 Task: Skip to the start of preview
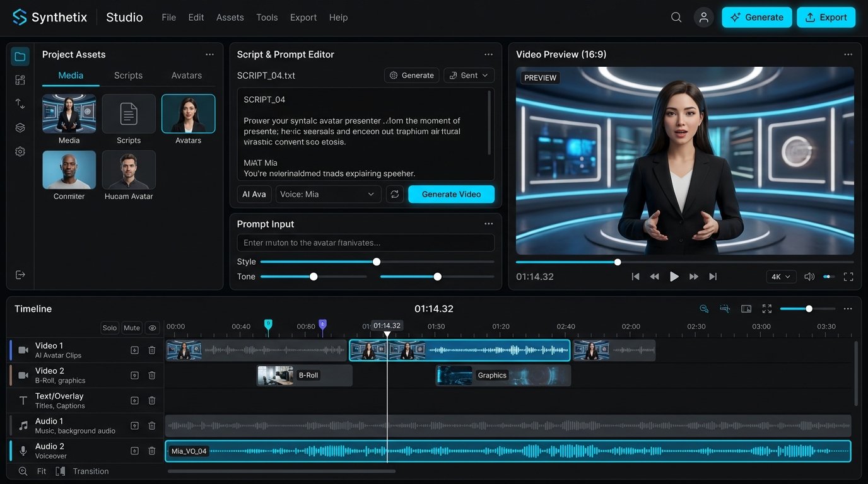(636, 277)
